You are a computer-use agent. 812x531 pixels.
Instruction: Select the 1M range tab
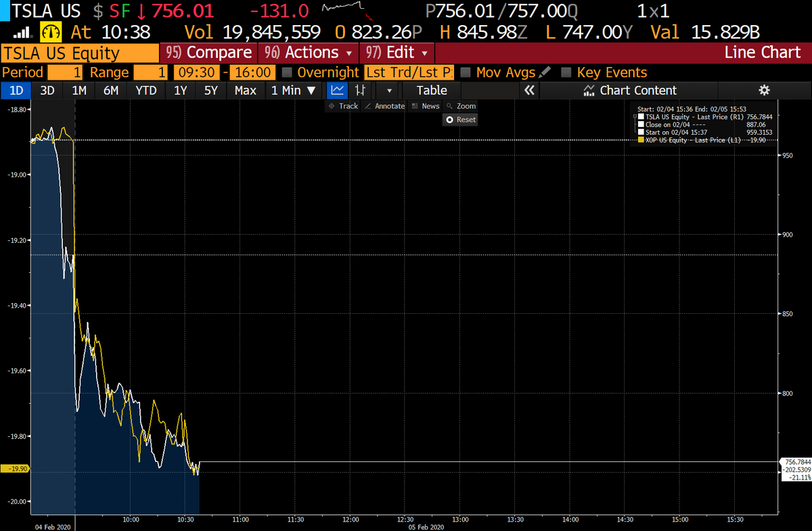pyautogui.click(x=79, y=90)
